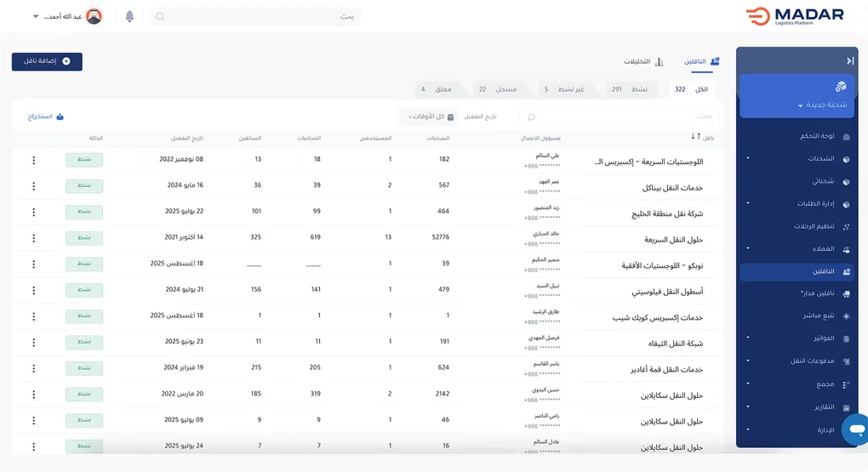
Task: Click the user avatar in the header
Action: pyautogui.click(x=94, y=16)
